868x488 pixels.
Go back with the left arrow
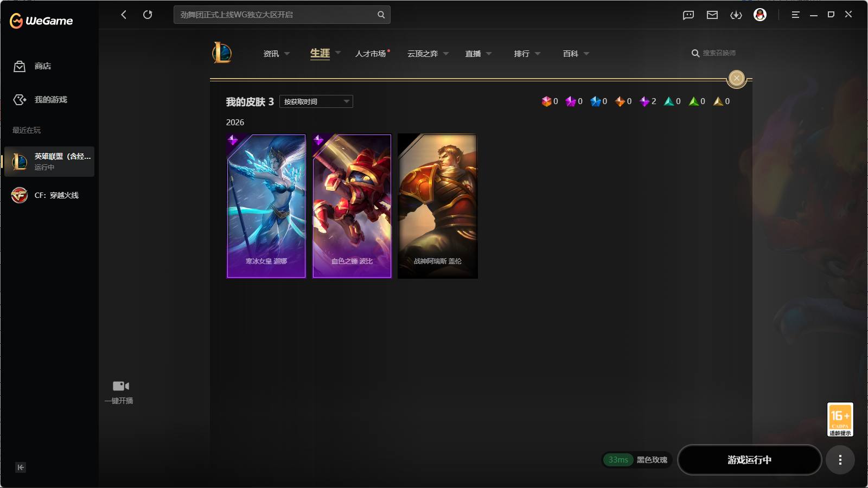point(124,15)
